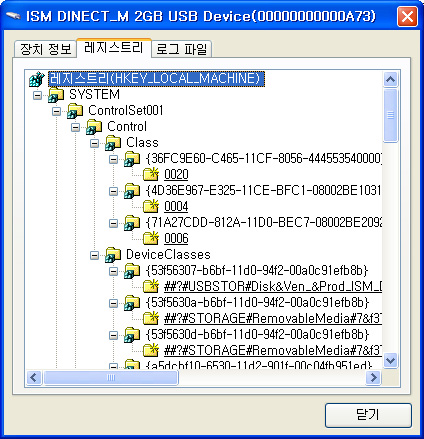This screenshot has width=424, height=439.
Task: Select the 0020 subkey
Action: pyautogui.click(x=176, y=175)
